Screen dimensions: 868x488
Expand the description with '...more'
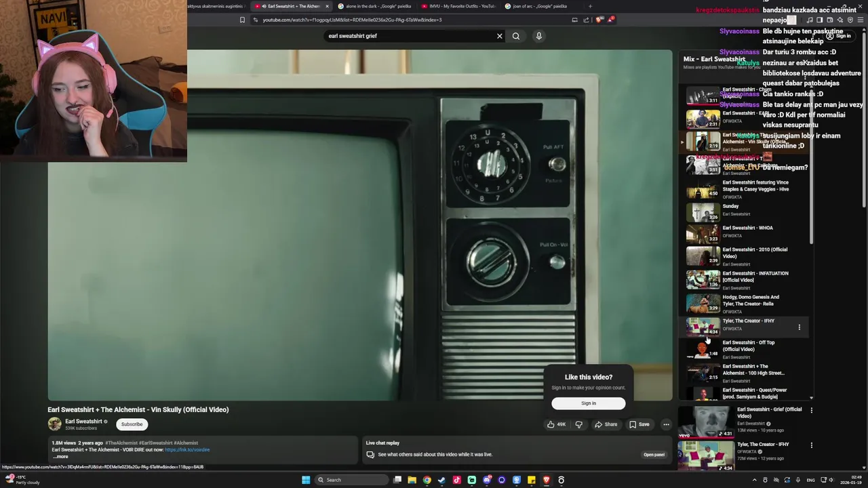point(60,456)
